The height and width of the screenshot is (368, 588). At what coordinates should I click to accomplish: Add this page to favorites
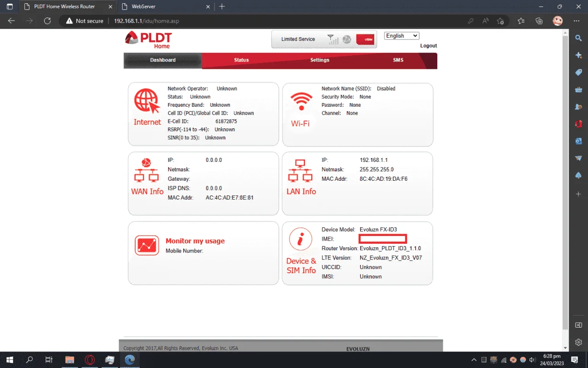[x=501, y=21]
